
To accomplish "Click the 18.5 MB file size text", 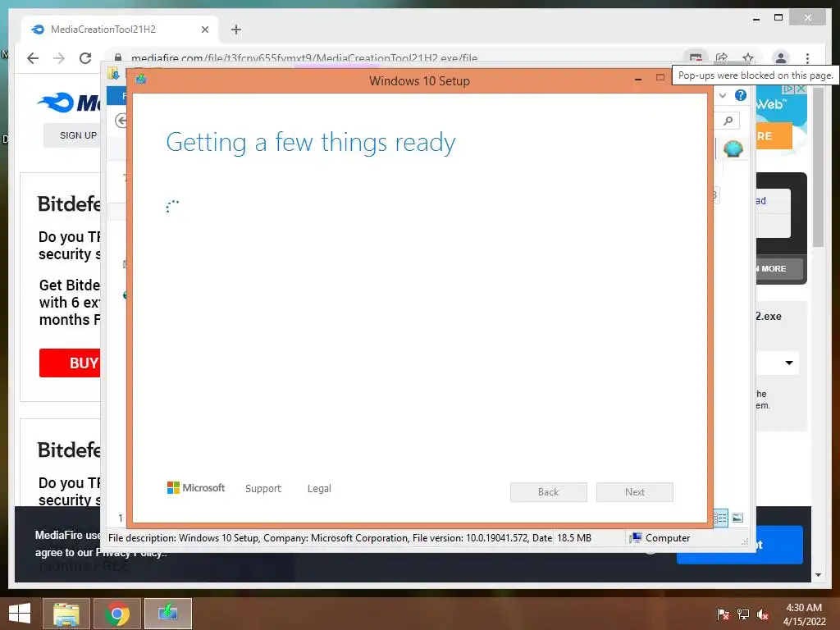I will click(x=573, y=538).
